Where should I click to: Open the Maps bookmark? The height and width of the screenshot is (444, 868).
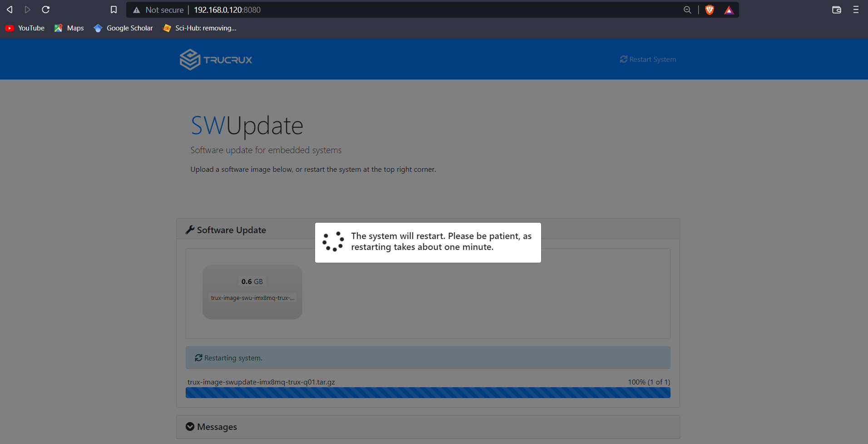click(69, 28)
